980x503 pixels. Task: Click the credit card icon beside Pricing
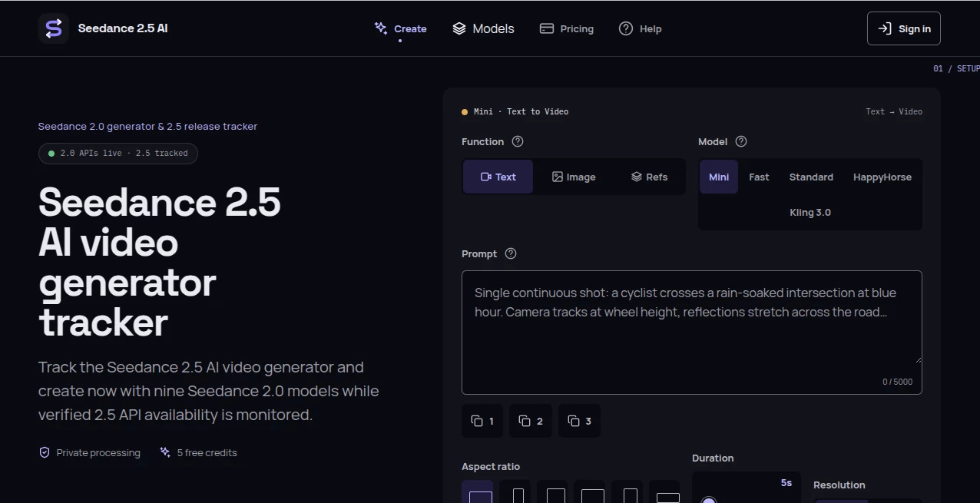(547, 28)
